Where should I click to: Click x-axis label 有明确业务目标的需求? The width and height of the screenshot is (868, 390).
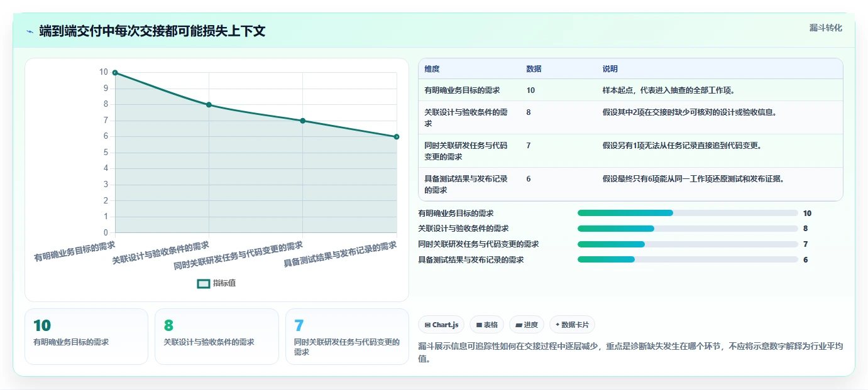point(75,251)
